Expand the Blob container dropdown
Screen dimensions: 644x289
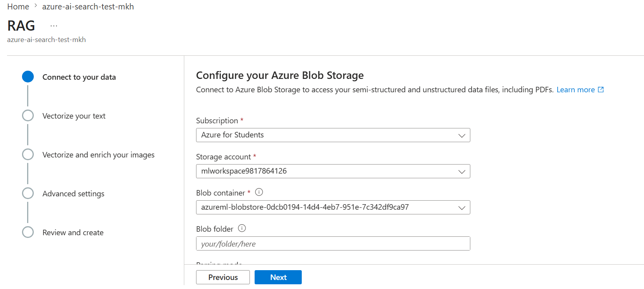(333, 207)
